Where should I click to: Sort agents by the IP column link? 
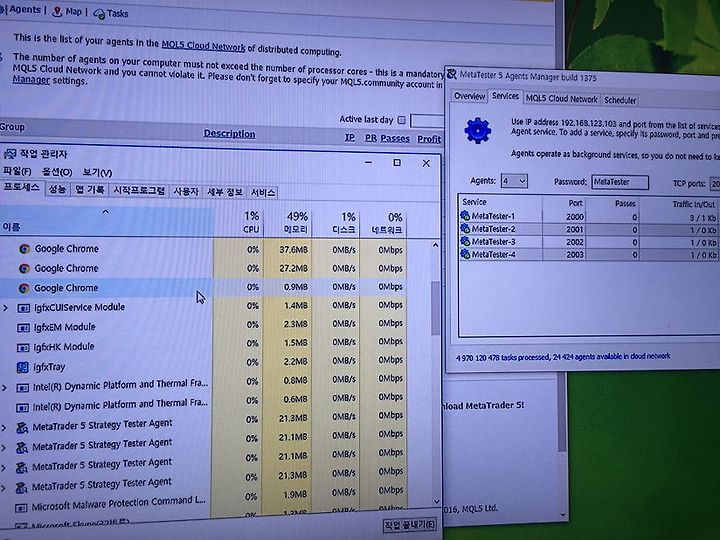pyautogui.click(x=349, y=137)
